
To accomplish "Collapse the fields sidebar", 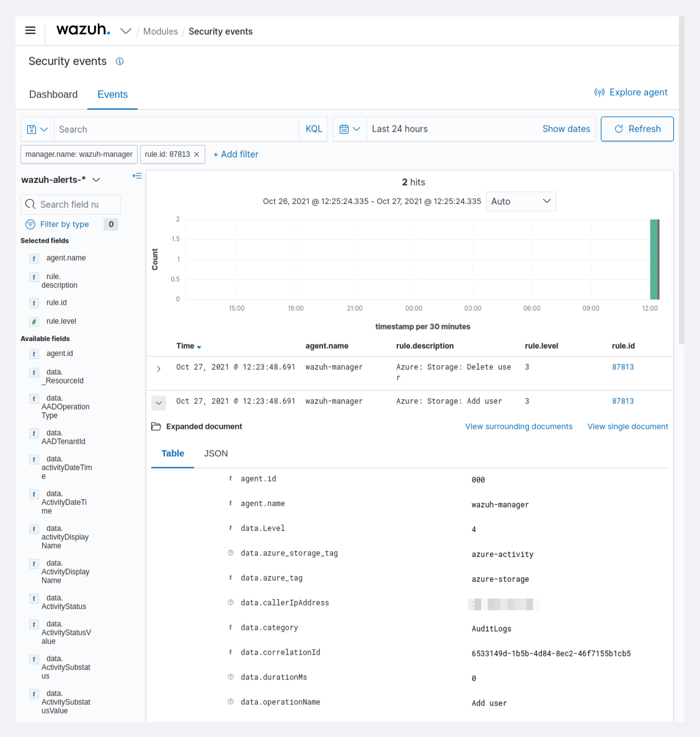I will (x=136, y=176).
